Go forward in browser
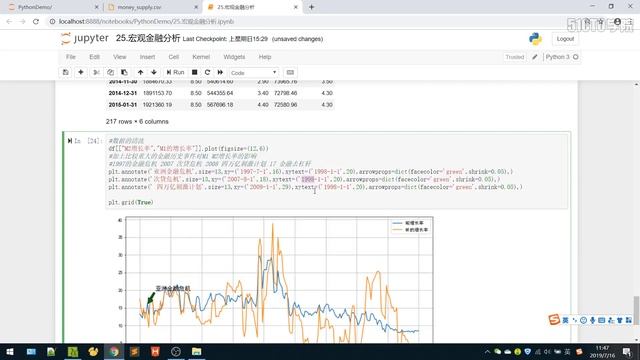Image resolution: width=640 pixels, height=360 pixels. pos(22,21)
